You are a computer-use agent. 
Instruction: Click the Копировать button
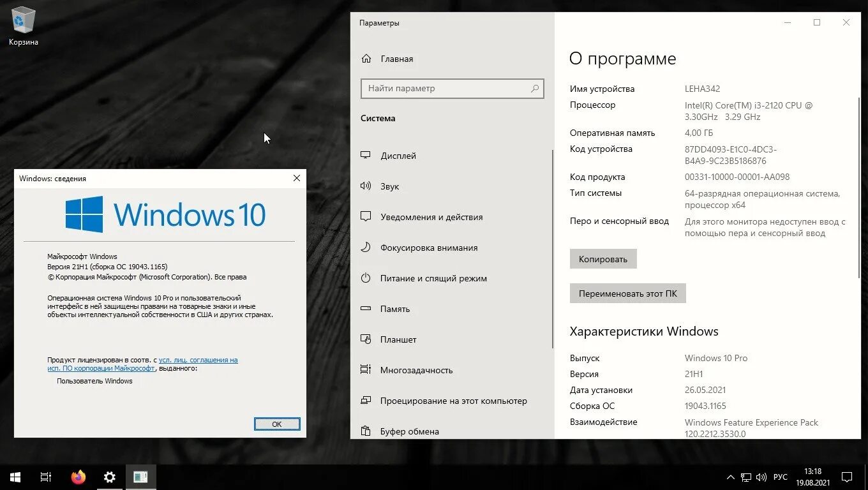pos(603,259)
